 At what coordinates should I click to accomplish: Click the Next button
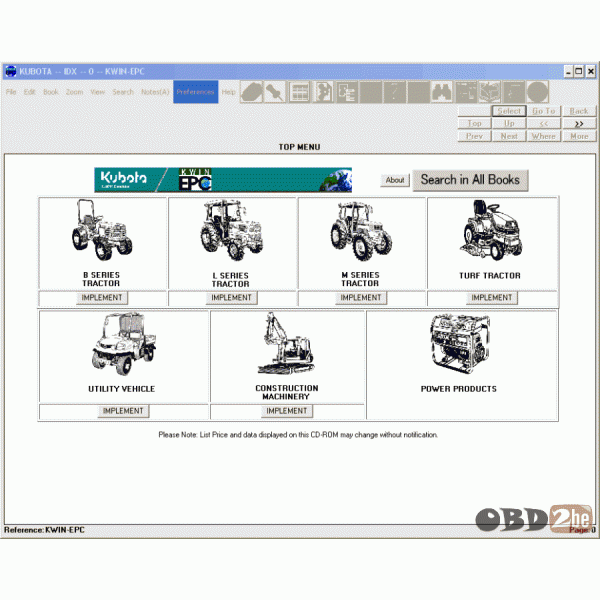pyautogui.click(x=509, y=136)
